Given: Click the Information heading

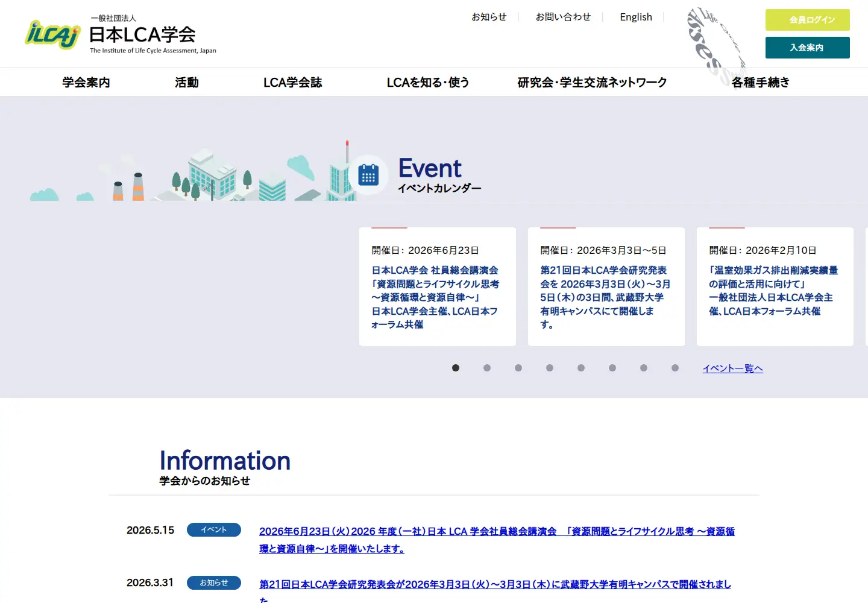Looking at the screenshot, I should 225,461.
